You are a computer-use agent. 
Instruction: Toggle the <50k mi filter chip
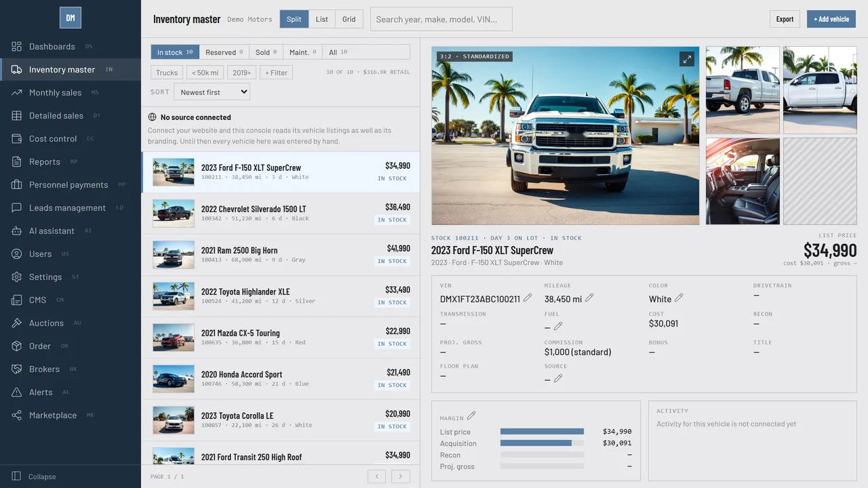tap(205, 73)
